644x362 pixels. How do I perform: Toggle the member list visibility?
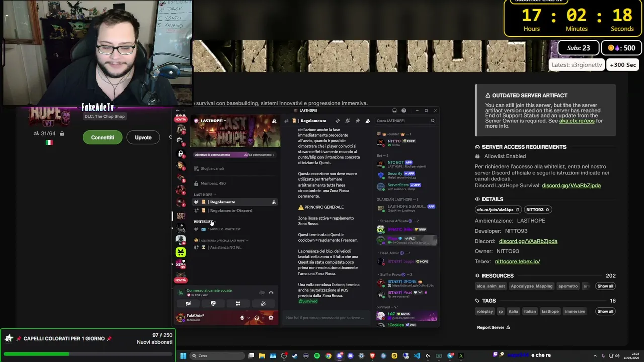pos(368,121)
